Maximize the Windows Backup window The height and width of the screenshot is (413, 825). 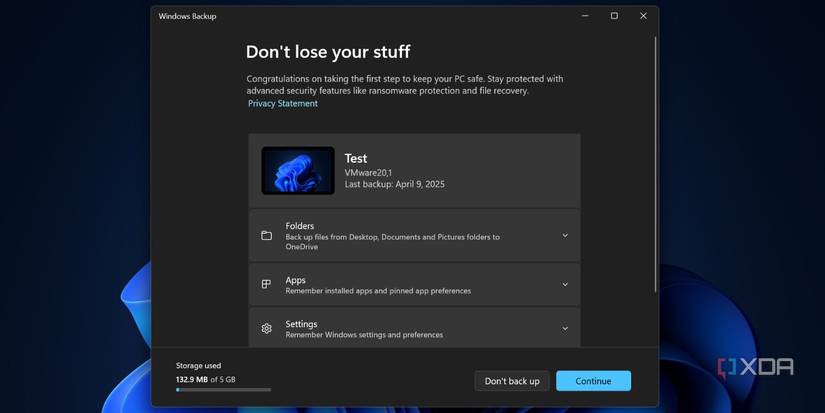614,16
